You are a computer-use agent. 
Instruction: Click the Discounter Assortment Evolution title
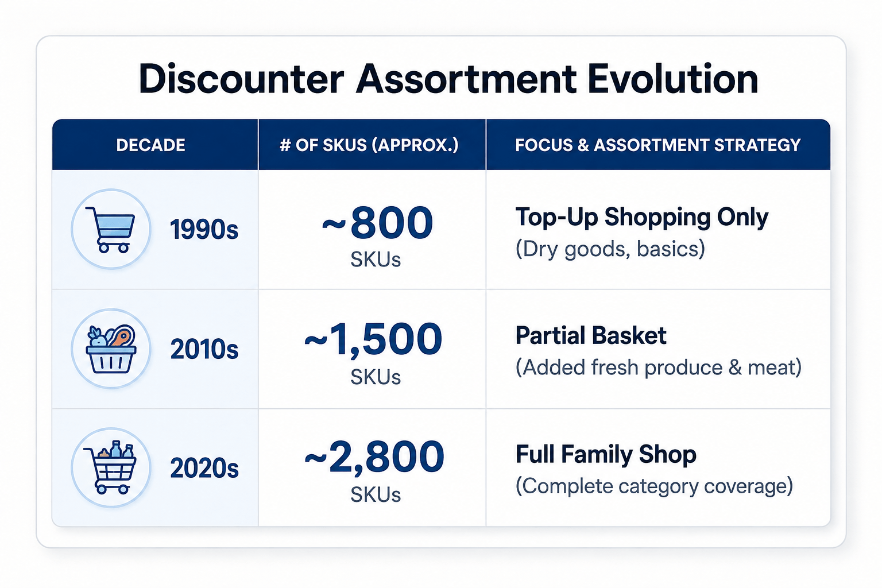point(448,79)
